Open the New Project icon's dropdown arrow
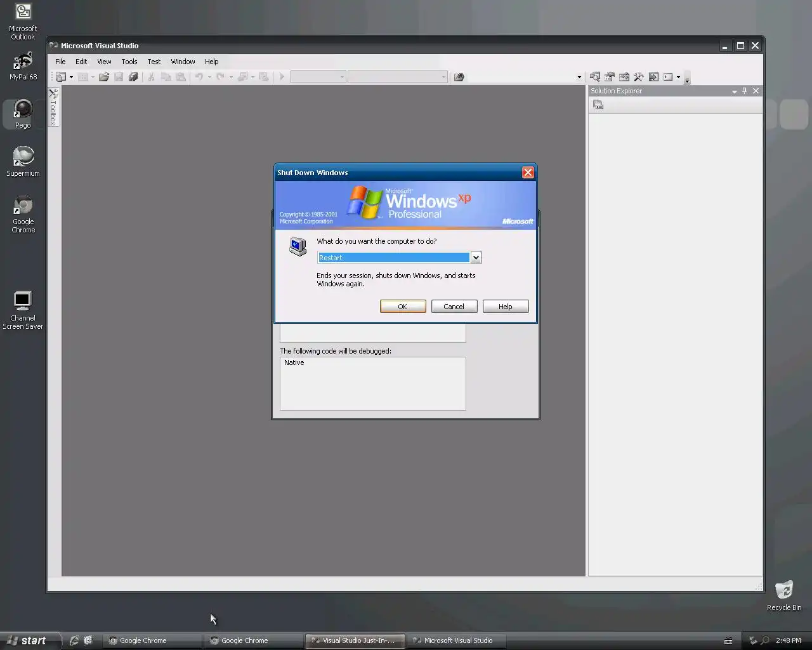 click(71, 77)
